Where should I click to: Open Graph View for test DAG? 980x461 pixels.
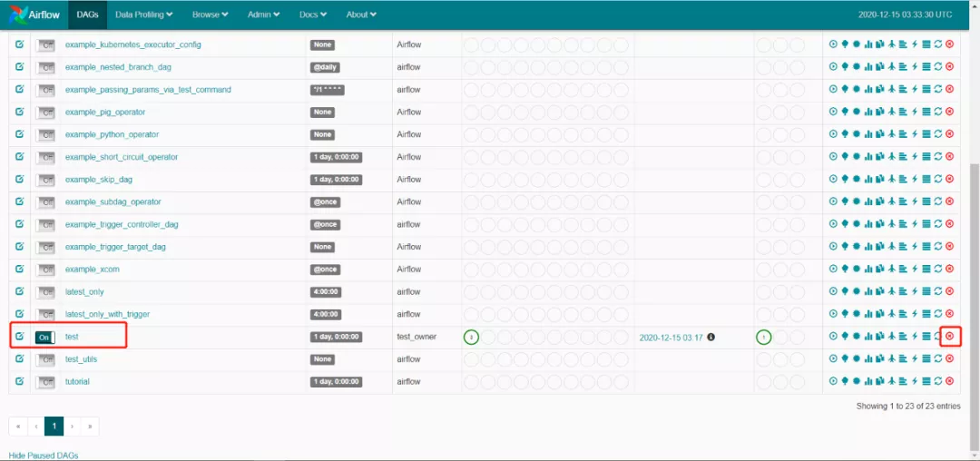click(857, 337)
